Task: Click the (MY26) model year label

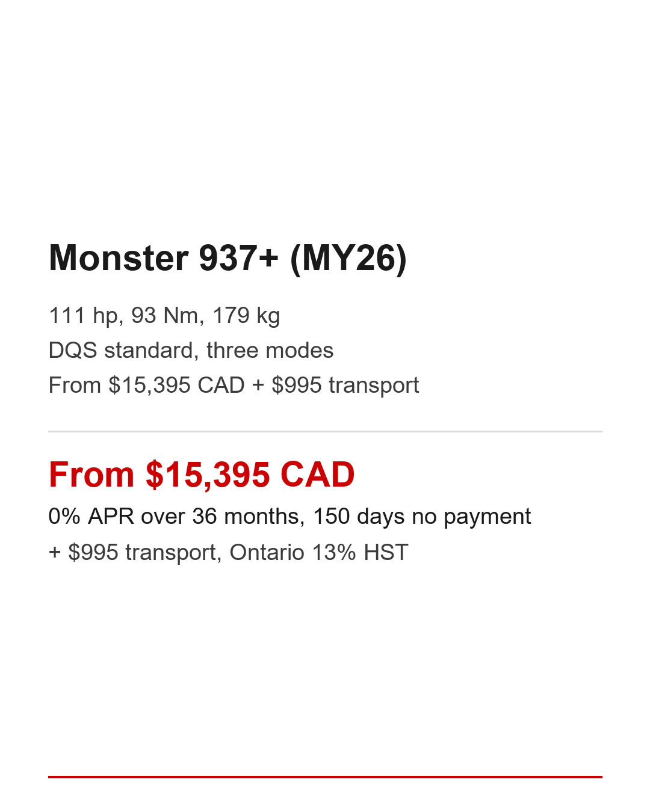Action: [x=348, y=258]
